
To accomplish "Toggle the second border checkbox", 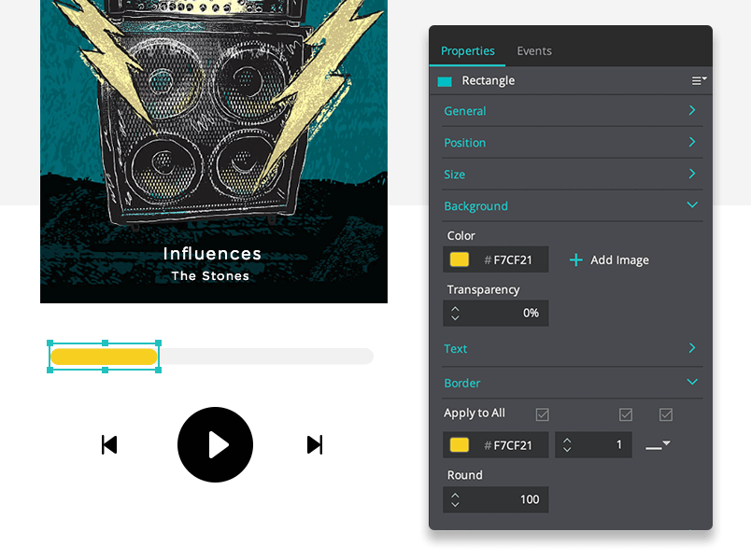I will click(626, 414).
